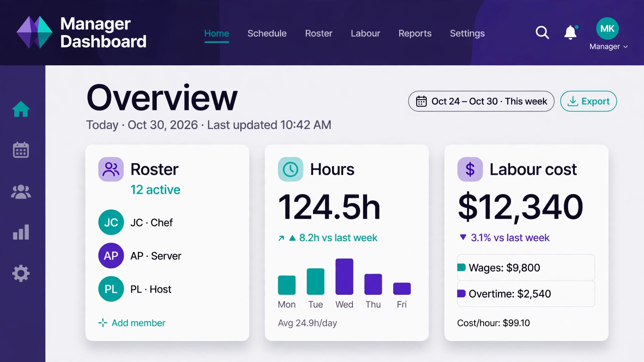Click the Thu bar in hours chart
Screen dimensions: 644x362
click(x=373, y=284)
